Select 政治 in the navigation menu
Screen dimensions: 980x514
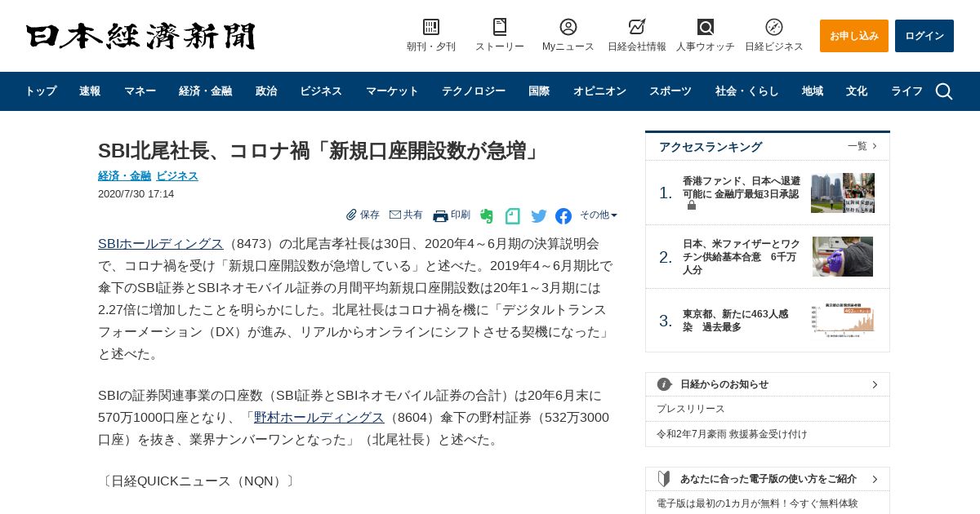pyautogui.click(x=266, y=91)
